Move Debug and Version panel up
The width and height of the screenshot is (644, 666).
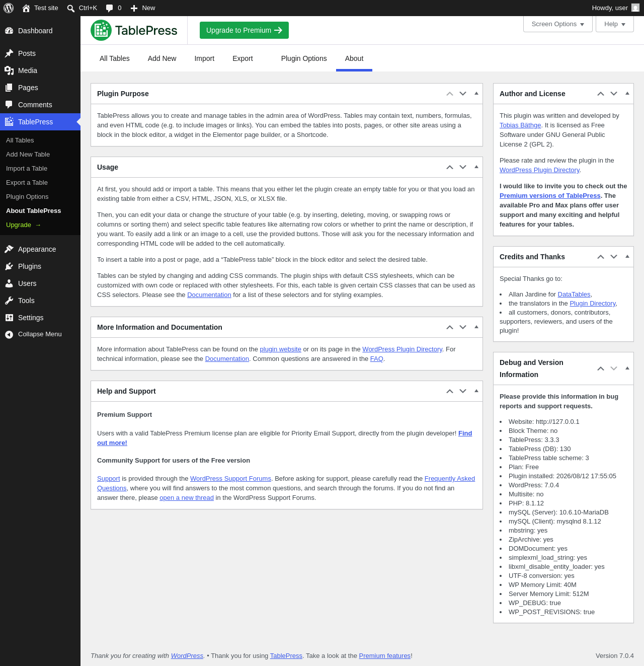click(601, 368)
